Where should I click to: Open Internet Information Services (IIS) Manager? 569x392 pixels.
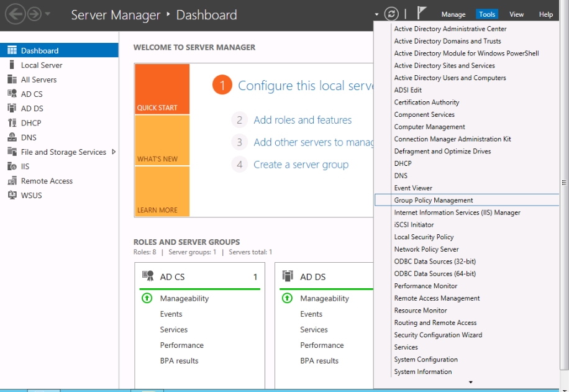click(x=457, y=212)
